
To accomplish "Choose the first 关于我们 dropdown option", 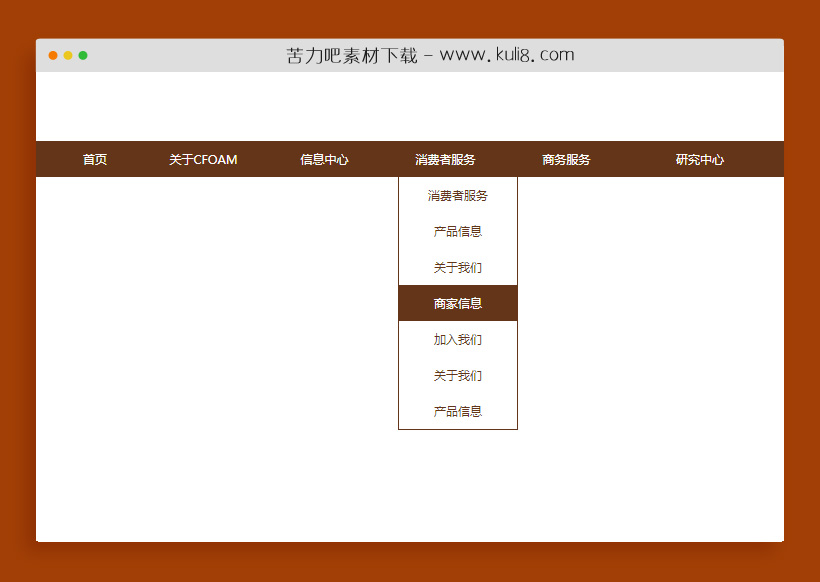I will click(457, 267).
